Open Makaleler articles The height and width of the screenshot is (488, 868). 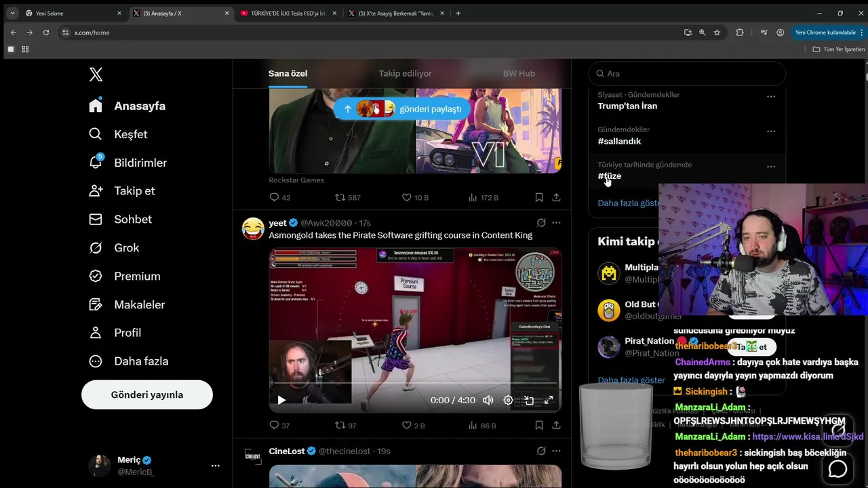[127, 304]
